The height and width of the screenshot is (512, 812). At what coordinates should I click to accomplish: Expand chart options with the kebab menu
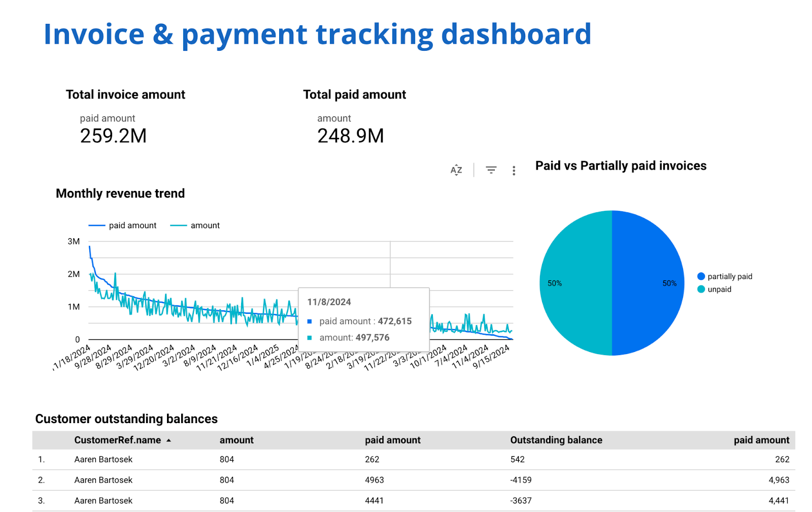pyautogui.click(x=514, y=170)
